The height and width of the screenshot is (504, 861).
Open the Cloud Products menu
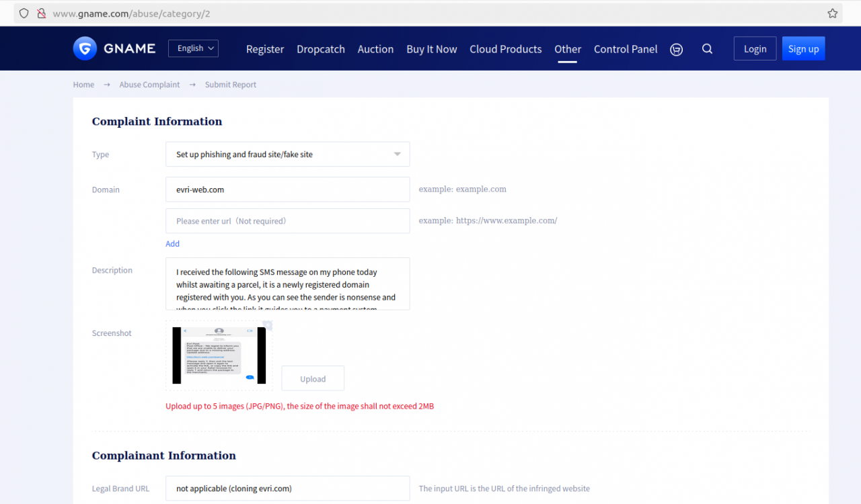(506, 49)
